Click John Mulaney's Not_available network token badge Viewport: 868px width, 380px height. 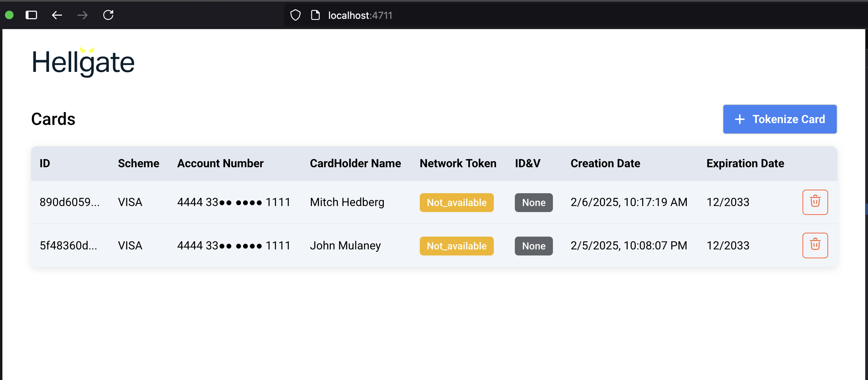click(456, 246)
